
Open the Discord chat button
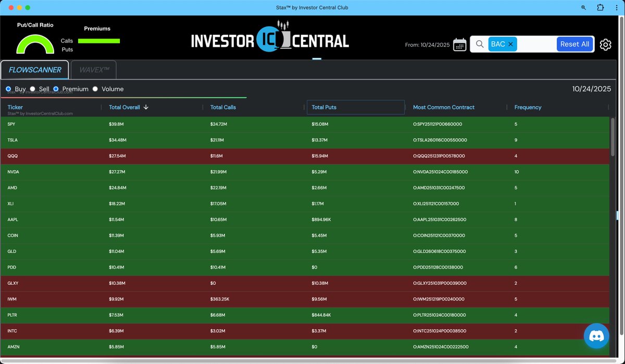(x=596, y=336)
